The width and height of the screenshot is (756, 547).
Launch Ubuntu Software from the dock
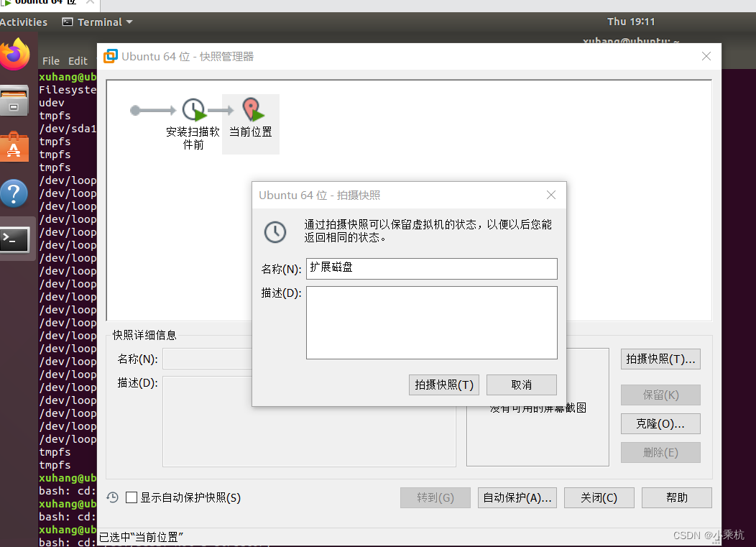[x=14, y=147]
